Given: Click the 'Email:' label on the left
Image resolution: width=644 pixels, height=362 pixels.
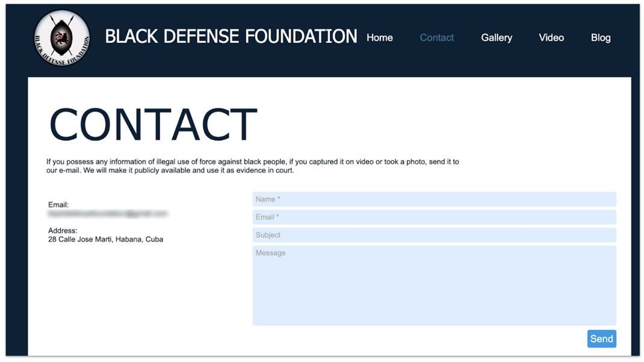Looking at the screenshot, I should pyautogui.click(x=58, y=205).
